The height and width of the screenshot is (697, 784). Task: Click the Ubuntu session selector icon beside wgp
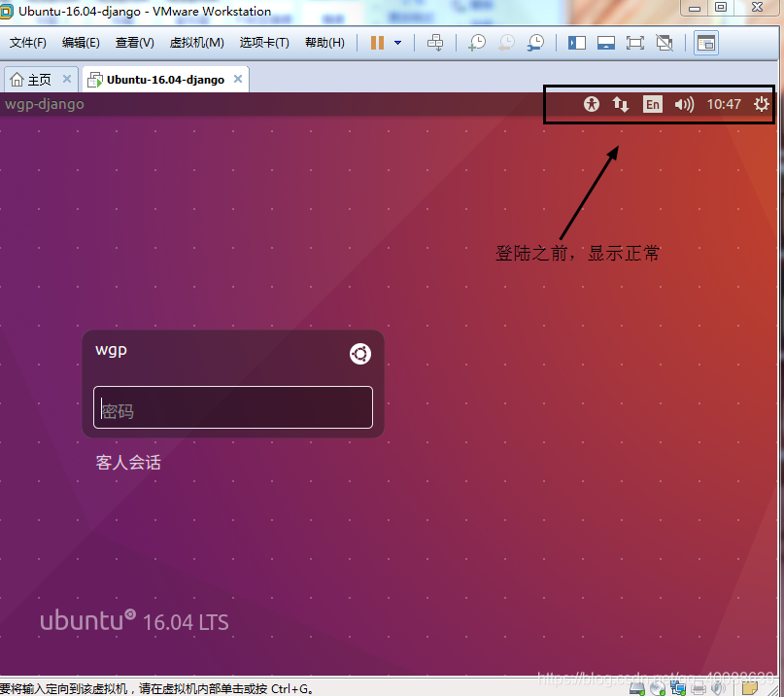(360, 354)
